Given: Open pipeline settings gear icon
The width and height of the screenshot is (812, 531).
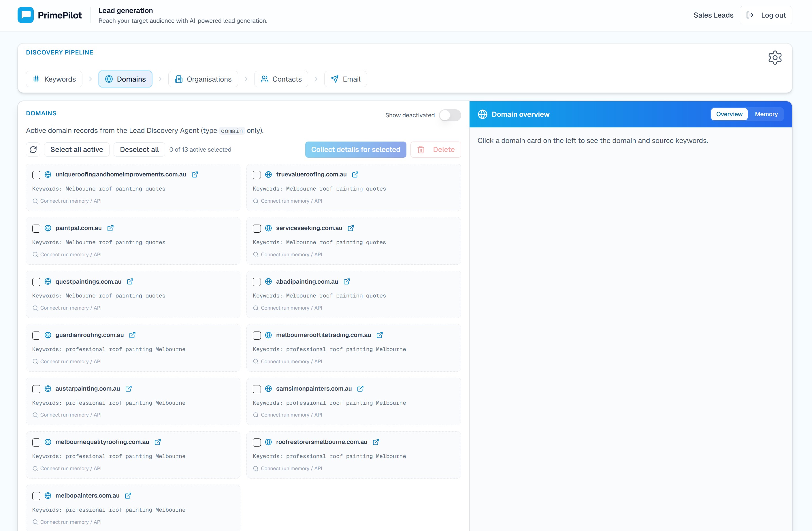Looking at the screenshot, I should click(775, 58).
